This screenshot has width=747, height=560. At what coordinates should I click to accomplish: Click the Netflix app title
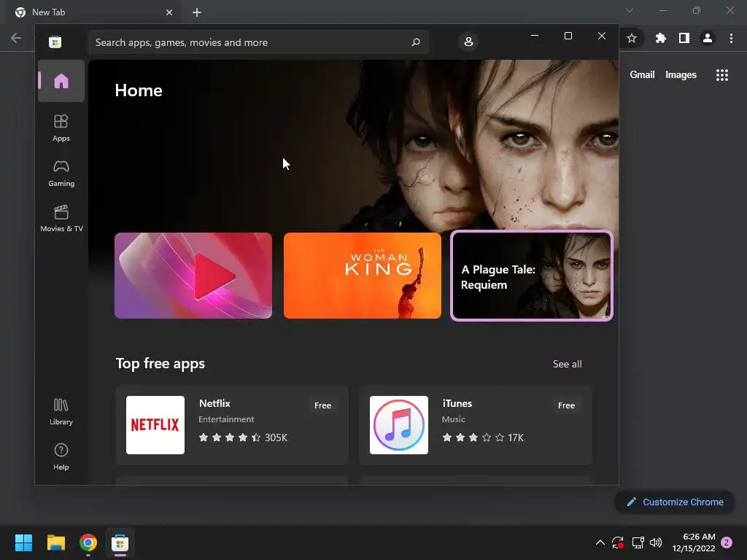214,403
